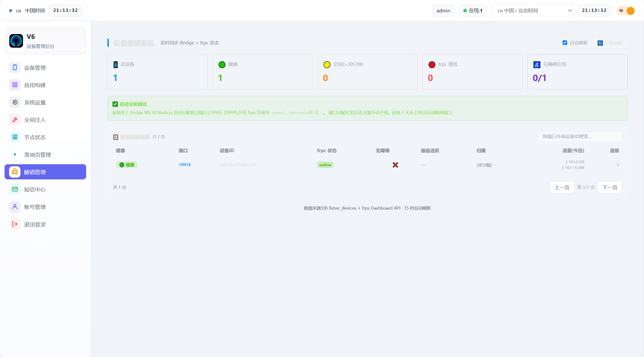
Task: Open the 节点状态 server icon
Action: click(x=15, y=137)
